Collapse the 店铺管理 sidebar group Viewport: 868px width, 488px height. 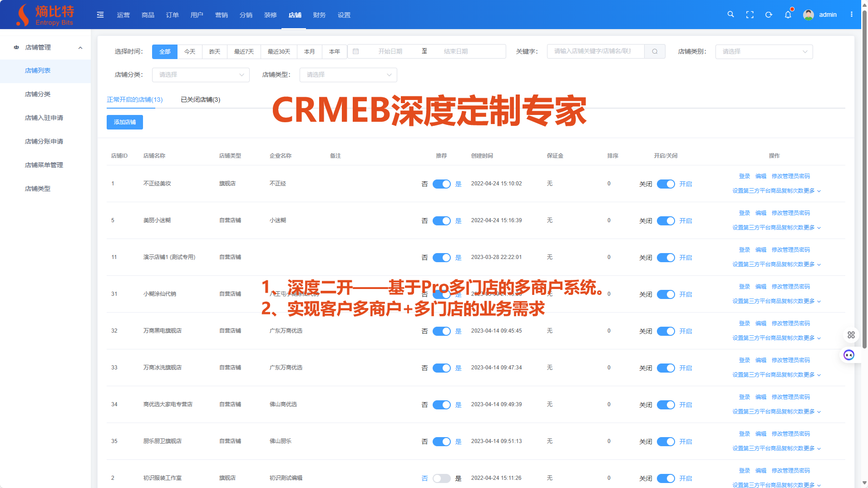coord(80,48)
